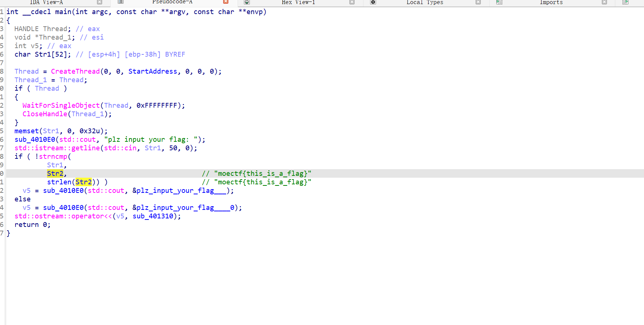Close the IDA View-A tab

pyautogui.click(x=100, y=2)
